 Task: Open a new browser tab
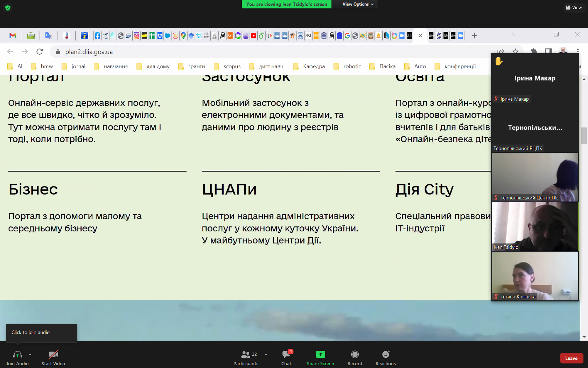[474, 35]
